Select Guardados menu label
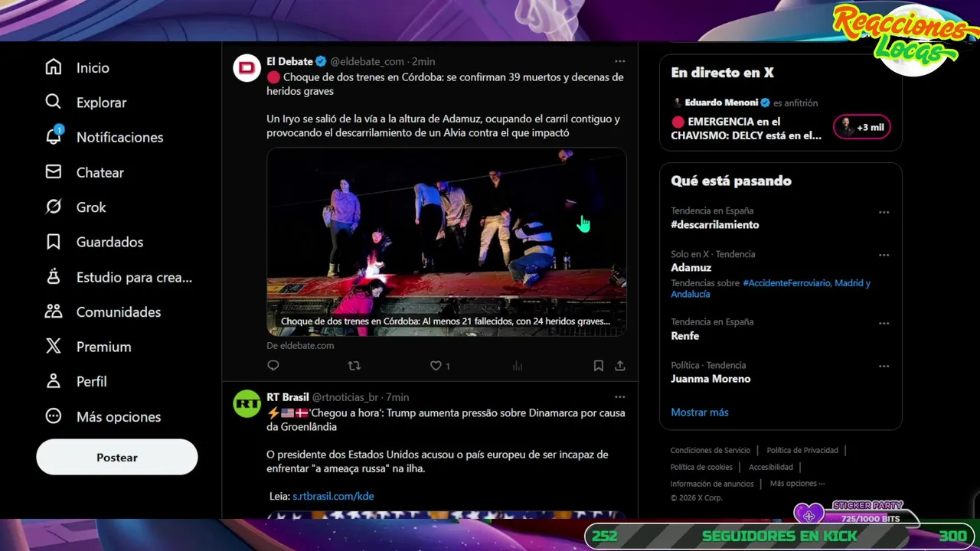Viewport: 980px width, 551px height. (x=109, y=242)
